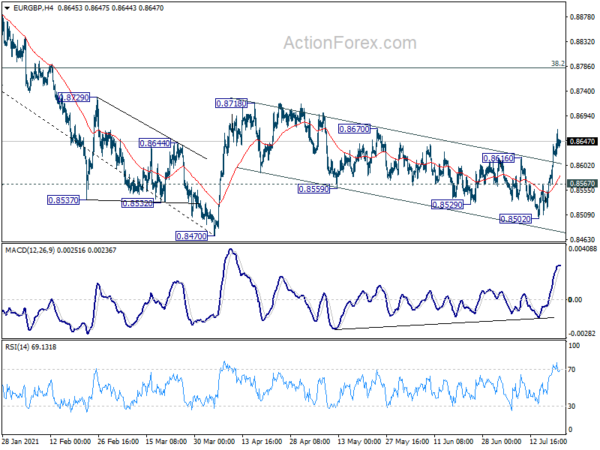Viewport: 600px width, 450px height.
Task: Select the 0.85590 price label
Action: click(x=313, y=188)
